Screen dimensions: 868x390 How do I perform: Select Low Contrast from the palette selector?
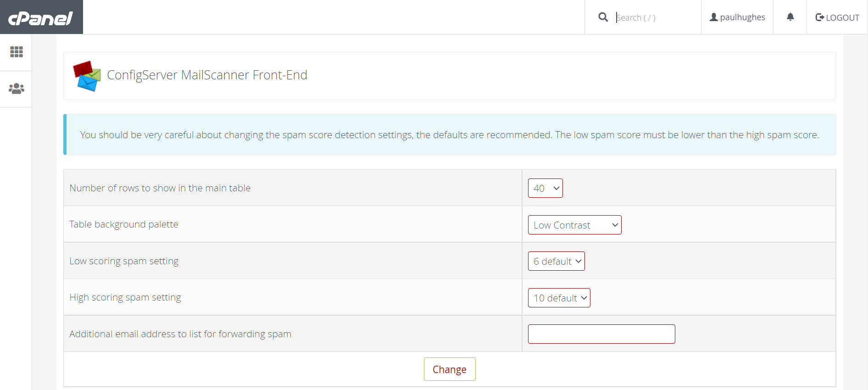pyautogui.click(x=574, y=225)
